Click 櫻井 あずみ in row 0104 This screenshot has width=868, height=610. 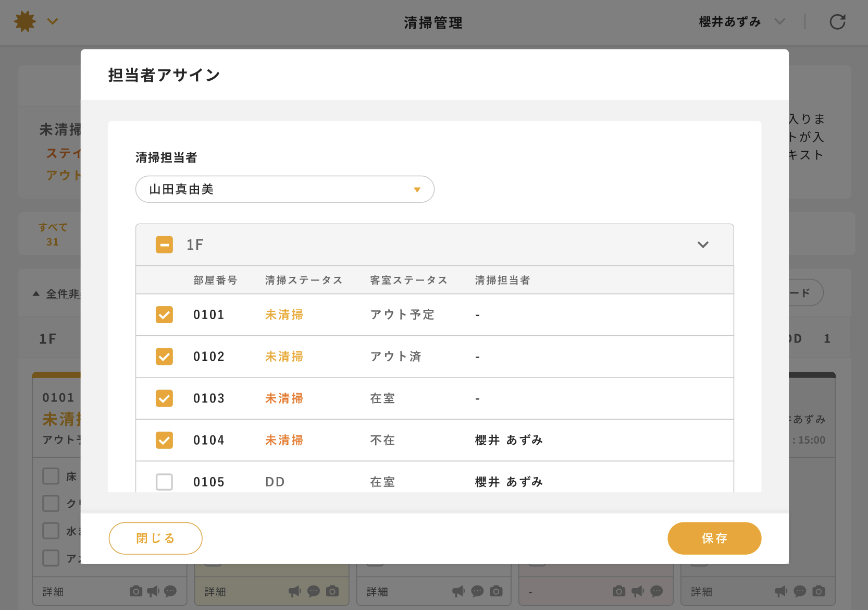click(x=509, y=440)
